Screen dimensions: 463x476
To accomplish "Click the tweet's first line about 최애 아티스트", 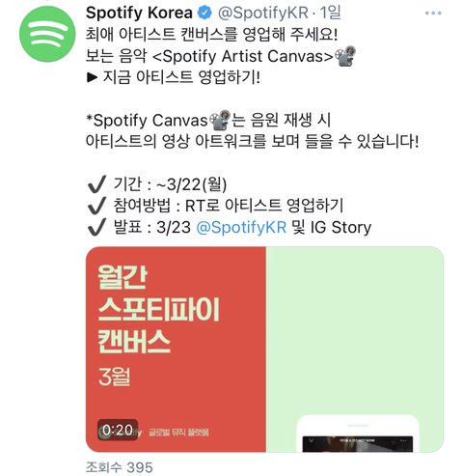I will click(211, 34).
